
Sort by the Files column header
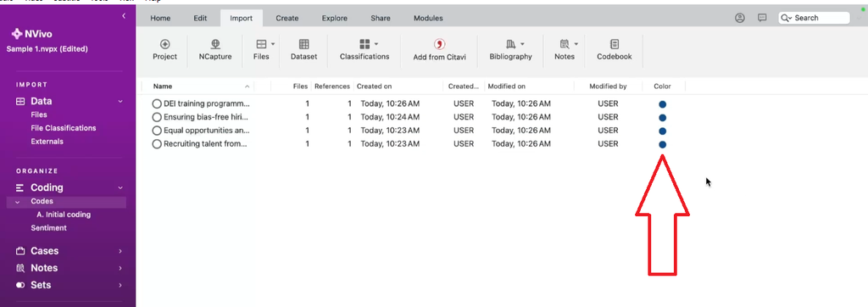[x=301, y=87]
